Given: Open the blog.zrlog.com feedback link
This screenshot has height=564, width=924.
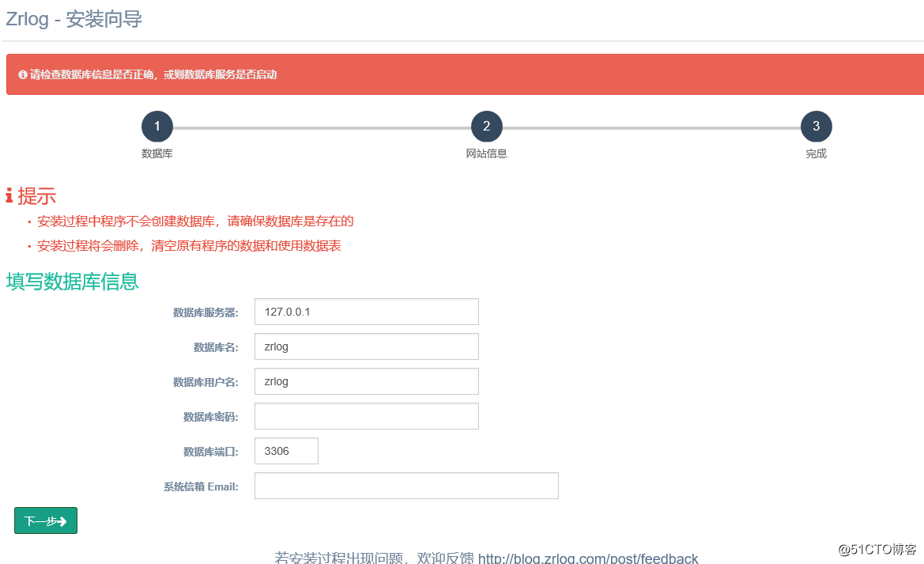Looking at the screenshot, I should pos(587,558).
